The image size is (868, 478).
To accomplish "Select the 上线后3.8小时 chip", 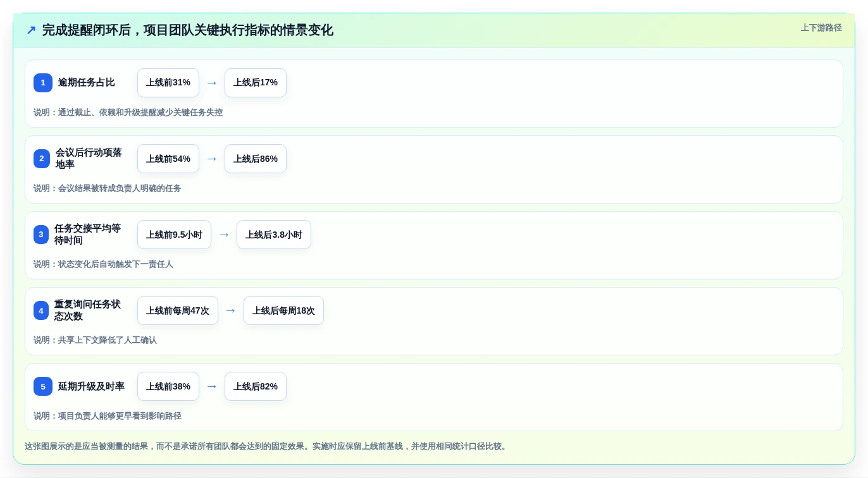I will pos(274,235).
